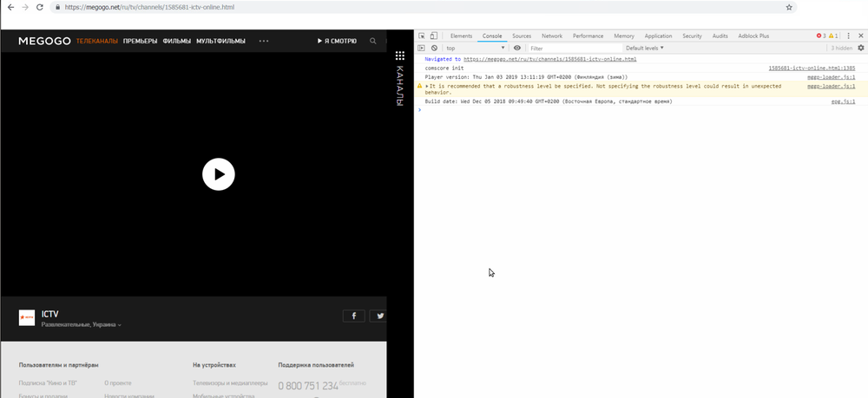Open the Я СМОТРЮ link
The height and width of the screenshot is (398, 868).
click(337, 41)
